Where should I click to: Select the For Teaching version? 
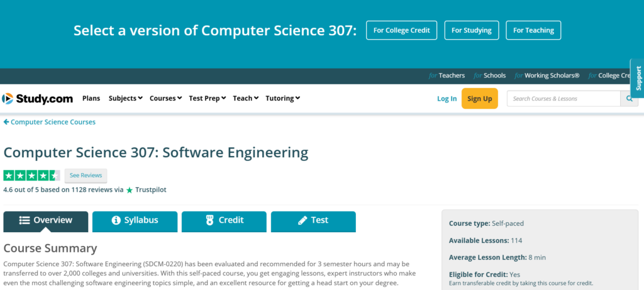pyautogui.click(x=533, y=30)
